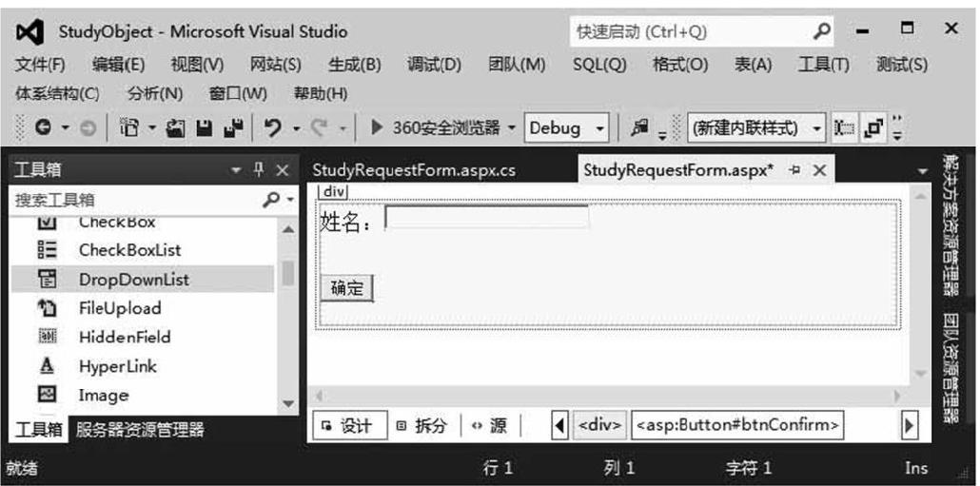Open the undo history dropdown arrow
980x486 pixels.
(297, 129)
